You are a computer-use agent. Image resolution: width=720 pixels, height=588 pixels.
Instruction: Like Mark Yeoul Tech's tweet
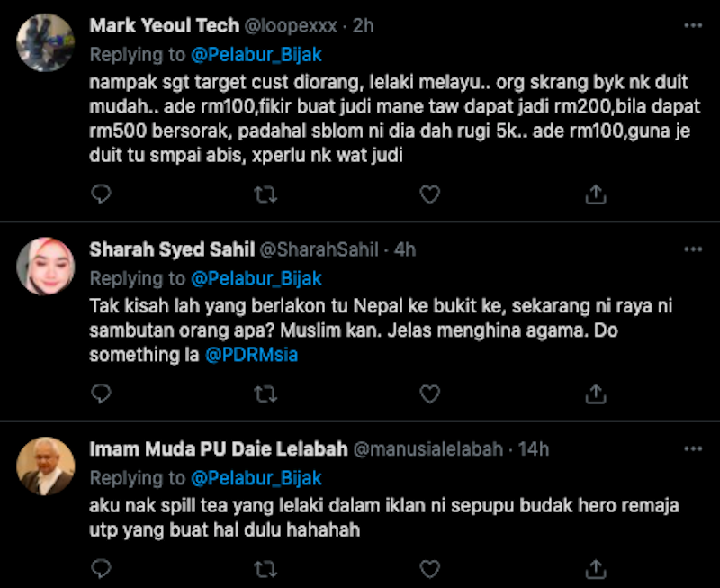pos(430,194)
